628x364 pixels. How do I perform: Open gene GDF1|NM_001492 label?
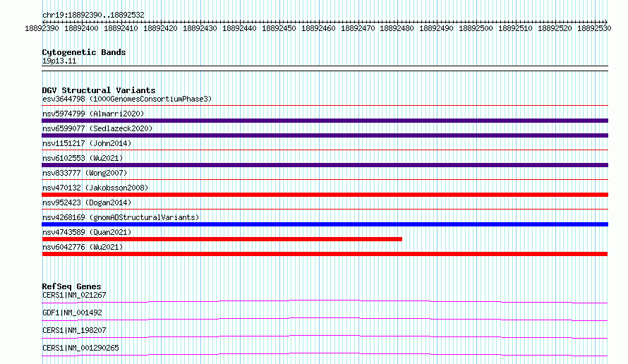pyautogui.click(x=72, y=313)
